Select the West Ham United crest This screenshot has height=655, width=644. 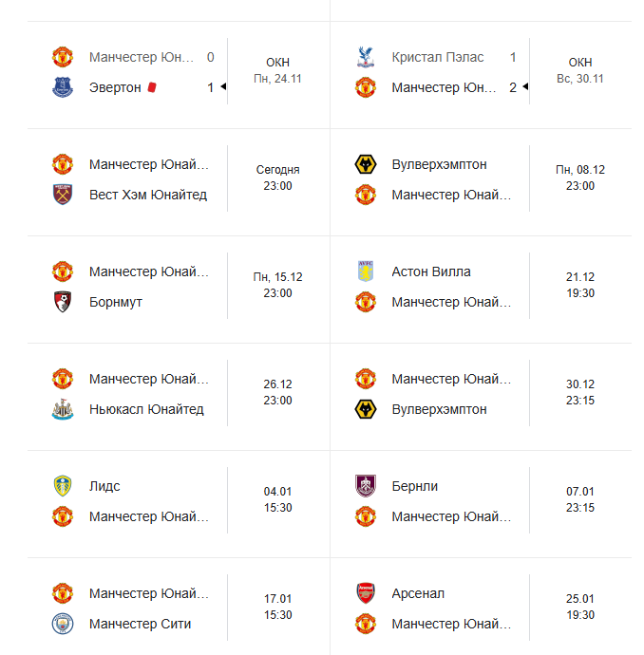point(63,195)
